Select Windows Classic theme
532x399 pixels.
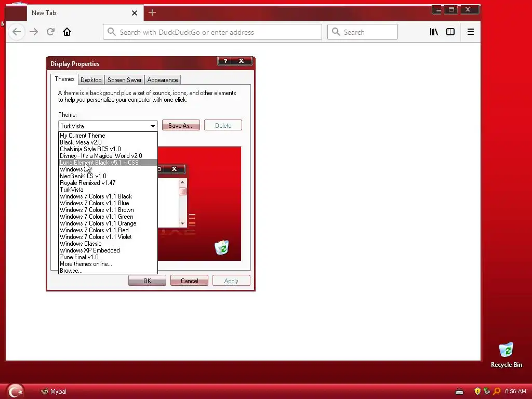pyautogui.click(x=108, y=244)
